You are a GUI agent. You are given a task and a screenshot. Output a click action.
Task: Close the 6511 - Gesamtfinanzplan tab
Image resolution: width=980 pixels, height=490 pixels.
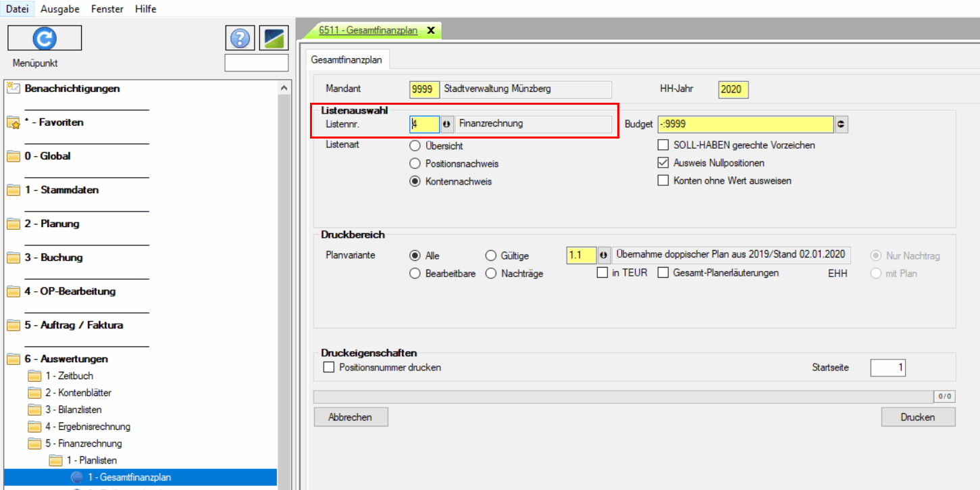pyautogui.click(x=430, y=30)
